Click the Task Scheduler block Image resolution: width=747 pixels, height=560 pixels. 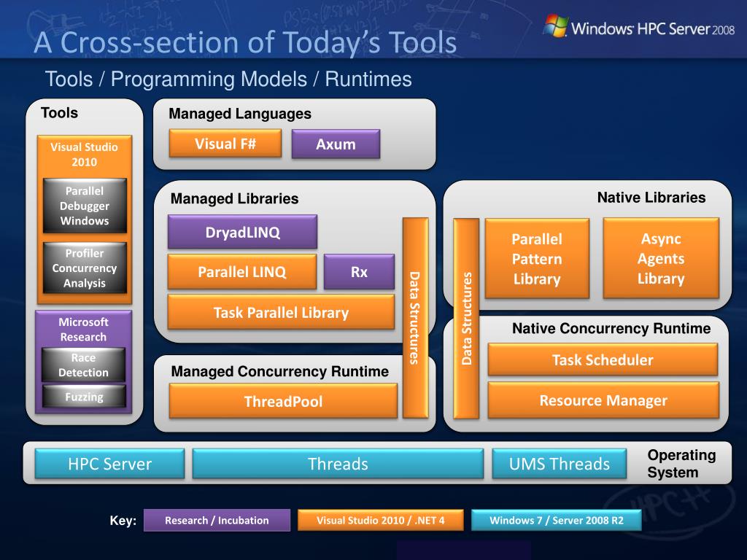603,360
